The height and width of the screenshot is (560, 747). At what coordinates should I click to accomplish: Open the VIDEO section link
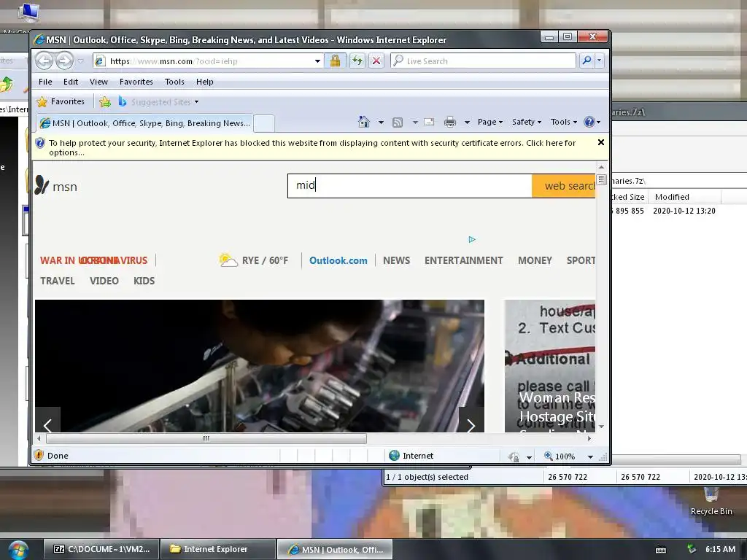pyautogui.click(x=104, y=281)
